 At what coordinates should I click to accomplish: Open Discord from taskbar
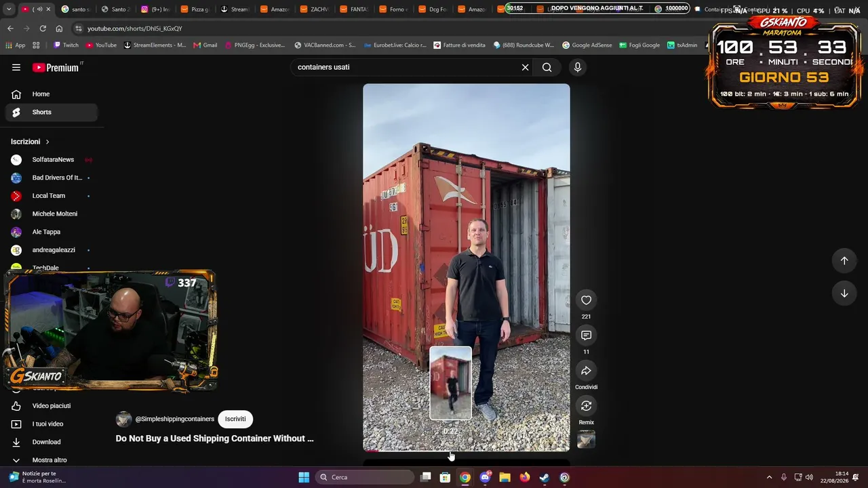click(x=485, y=477)
